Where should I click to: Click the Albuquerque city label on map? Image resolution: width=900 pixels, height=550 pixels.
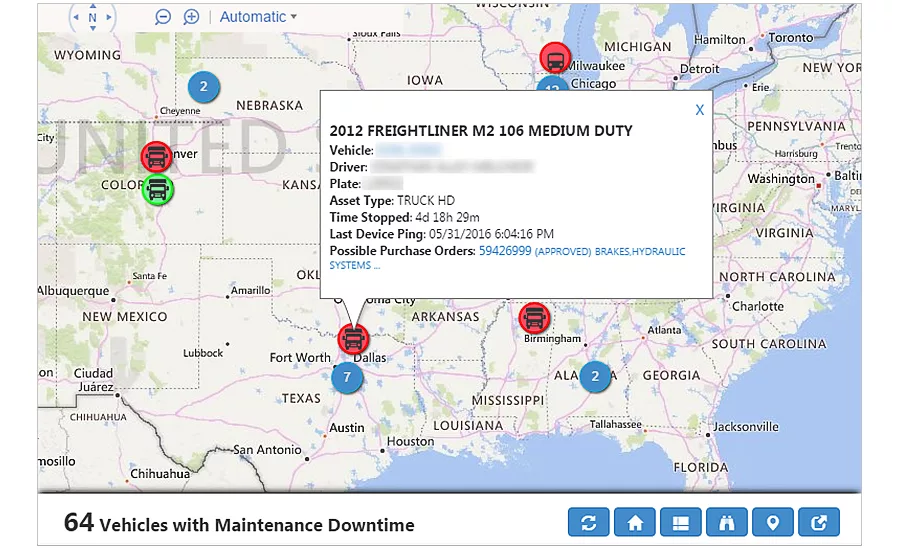(x=73, y=291)
